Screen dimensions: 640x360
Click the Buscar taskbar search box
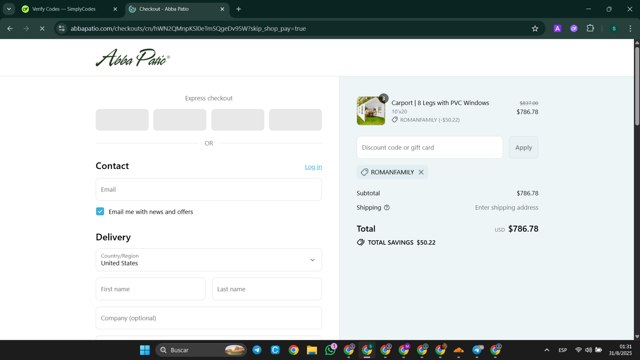(201, 350)
